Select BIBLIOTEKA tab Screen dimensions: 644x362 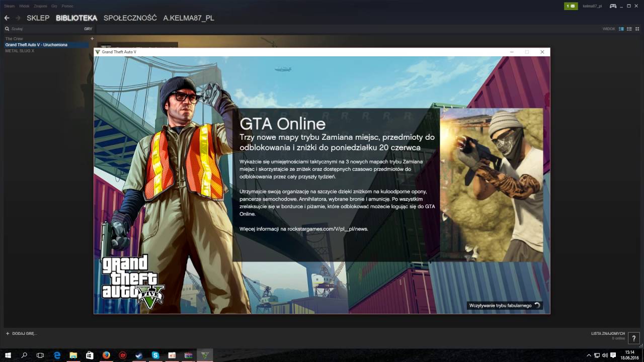pyautogui.click(x=76, y=18)
